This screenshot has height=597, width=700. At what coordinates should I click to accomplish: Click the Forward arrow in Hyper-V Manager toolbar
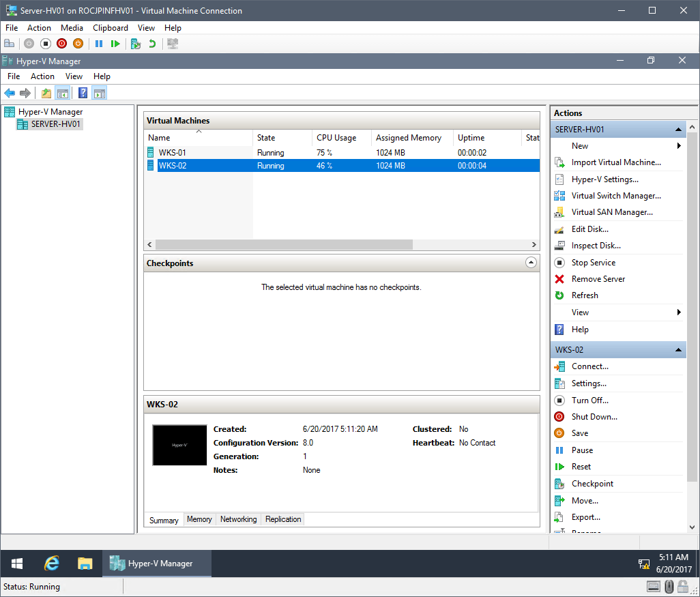[x=25, y=93]
